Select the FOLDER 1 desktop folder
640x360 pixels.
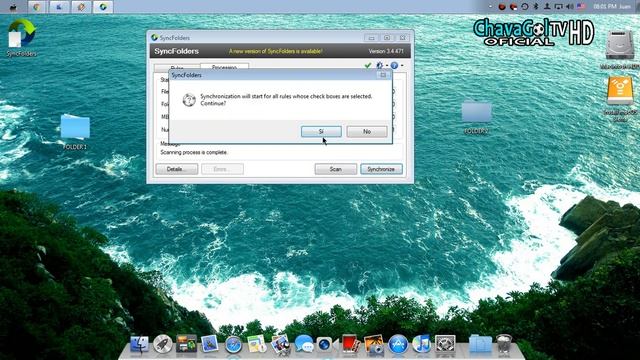(x=75, y=131)
